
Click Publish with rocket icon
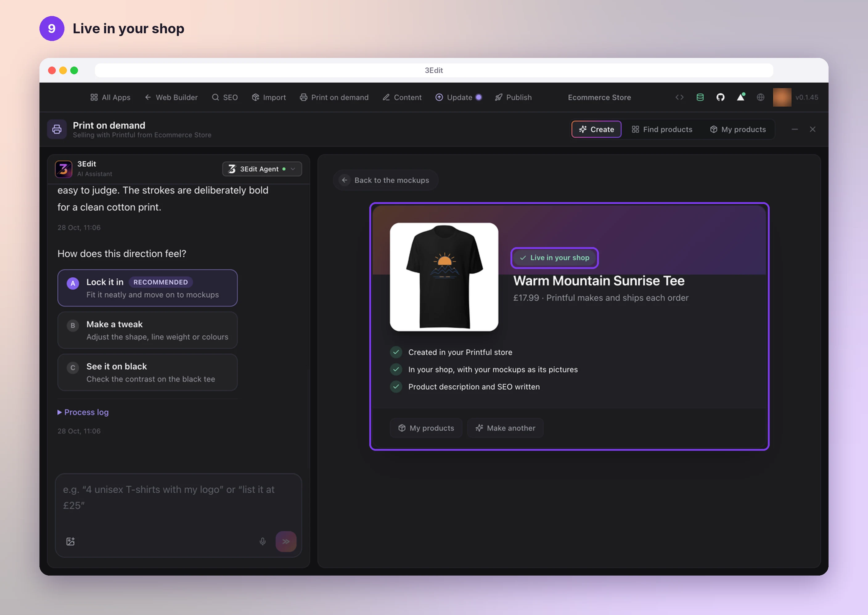pos(513,97)
